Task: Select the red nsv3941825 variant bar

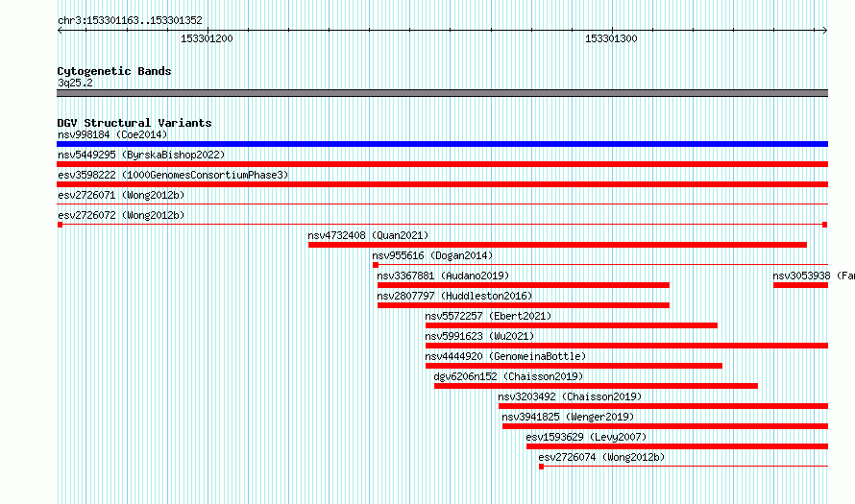Action: coord(665,426)
